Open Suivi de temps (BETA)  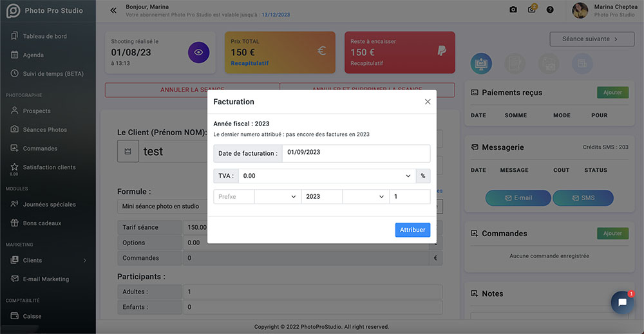tap(53, 74)
